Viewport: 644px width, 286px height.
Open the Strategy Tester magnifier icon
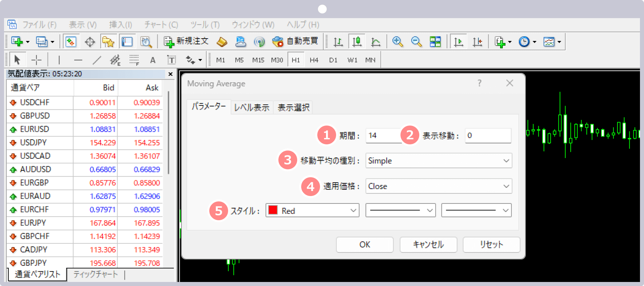[x=146, y=42]
